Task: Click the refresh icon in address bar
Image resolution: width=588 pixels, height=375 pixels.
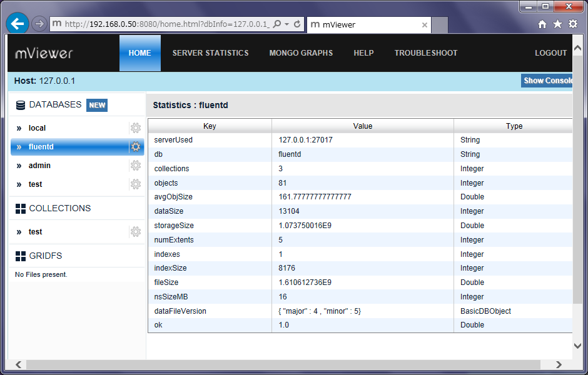Action: coord(297,24)
